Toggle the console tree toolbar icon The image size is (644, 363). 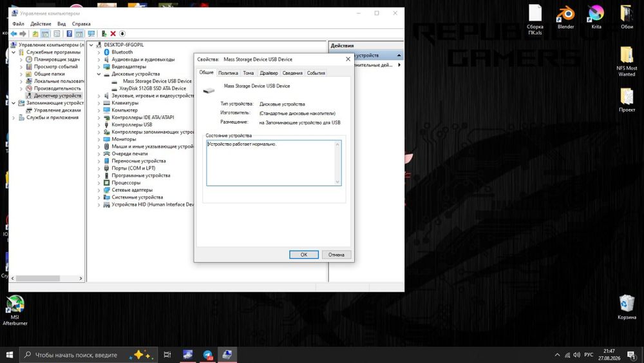coord(45,34)
